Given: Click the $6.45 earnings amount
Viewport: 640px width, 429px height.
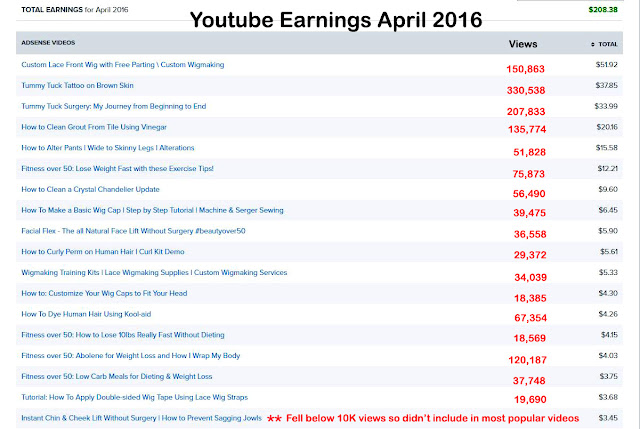Looking at the screenshot, I should [608, 210].
